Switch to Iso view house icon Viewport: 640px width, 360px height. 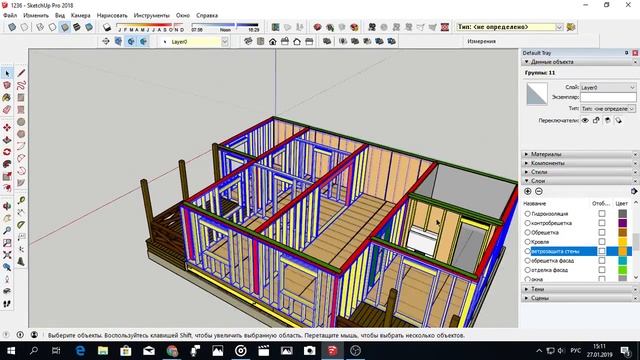point(248,41)
